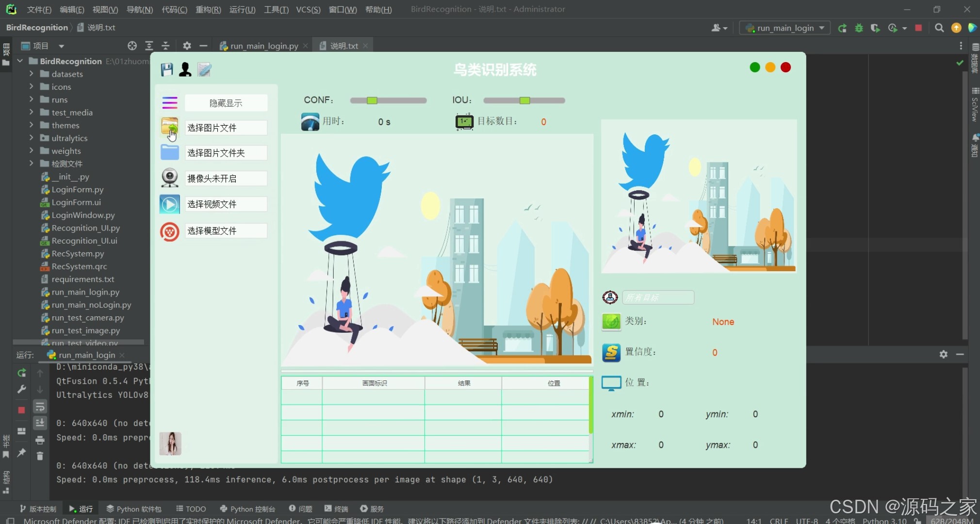
Task: Click the purple hamburger menu icon
Action: click(170, 103)
